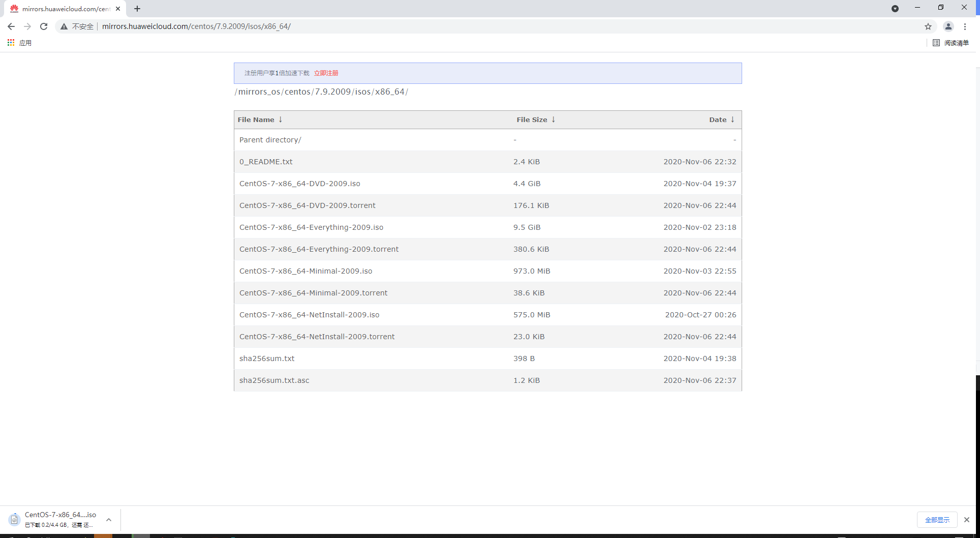The width and height of the screenshot is (980, 538).
Task: Click the 176.1 KiB file size cell
Action: (x=531, y=205)
